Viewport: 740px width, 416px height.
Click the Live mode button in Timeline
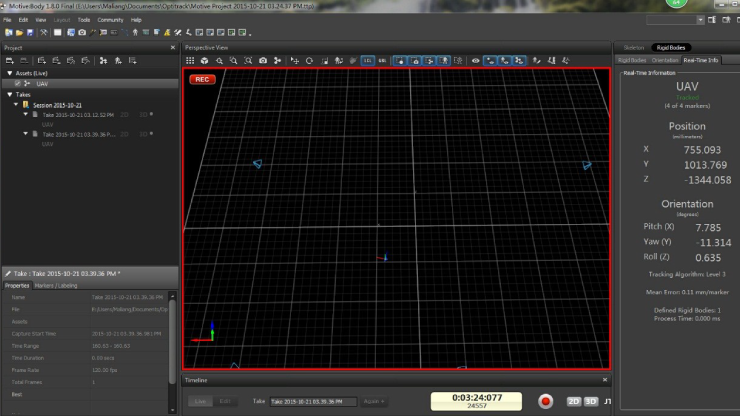199,401
